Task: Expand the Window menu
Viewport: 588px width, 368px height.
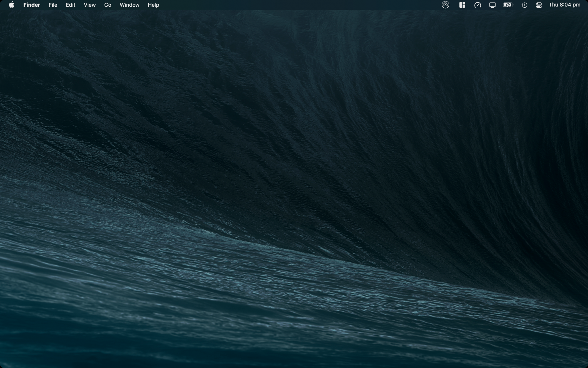Action: click(129, 5)
